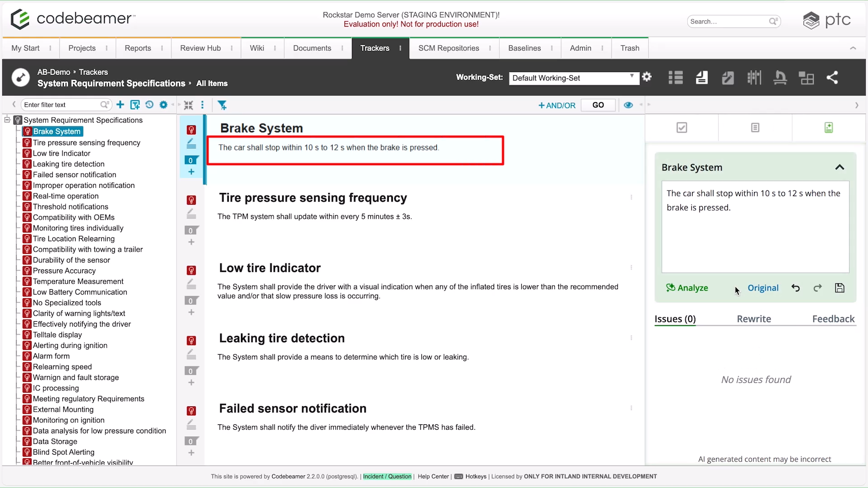Viewport: 868px width, 488px height.
Task: Toggle the eye visibility icon near GO
Action: (628, 105)
